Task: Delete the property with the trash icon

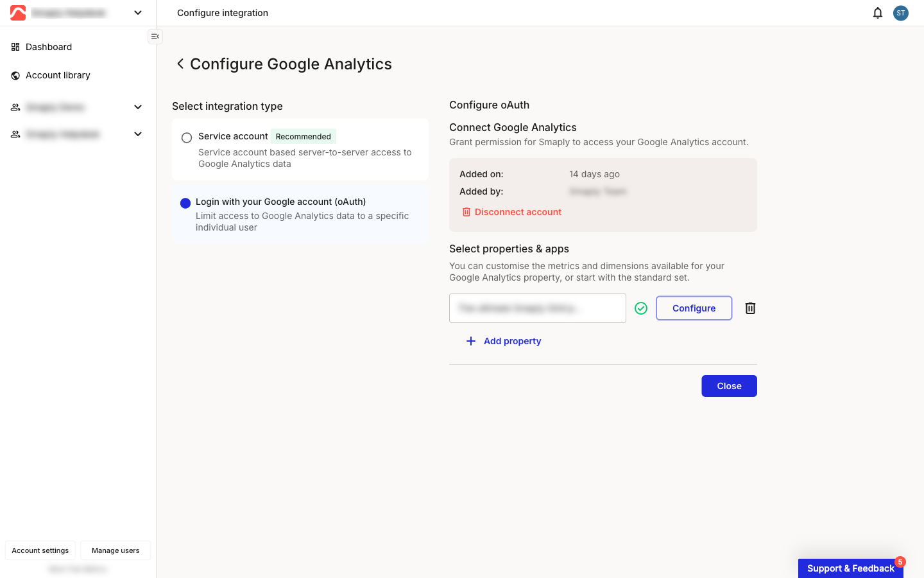Action: [750, 308]
